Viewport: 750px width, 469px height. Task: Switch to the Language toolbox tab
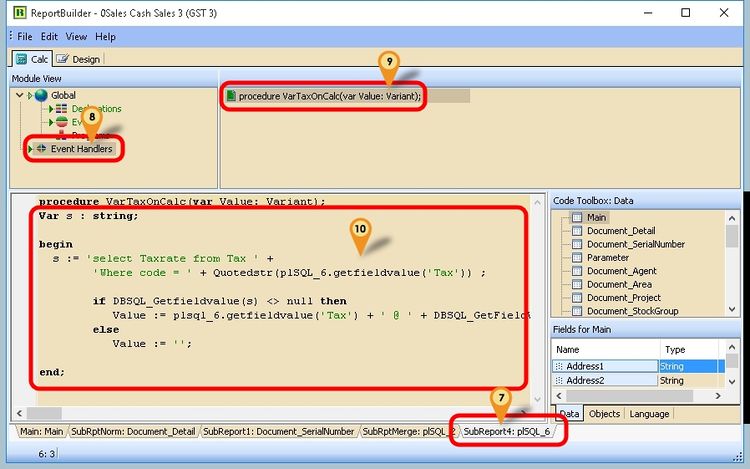pyautogui.click(x=649, y=414)
